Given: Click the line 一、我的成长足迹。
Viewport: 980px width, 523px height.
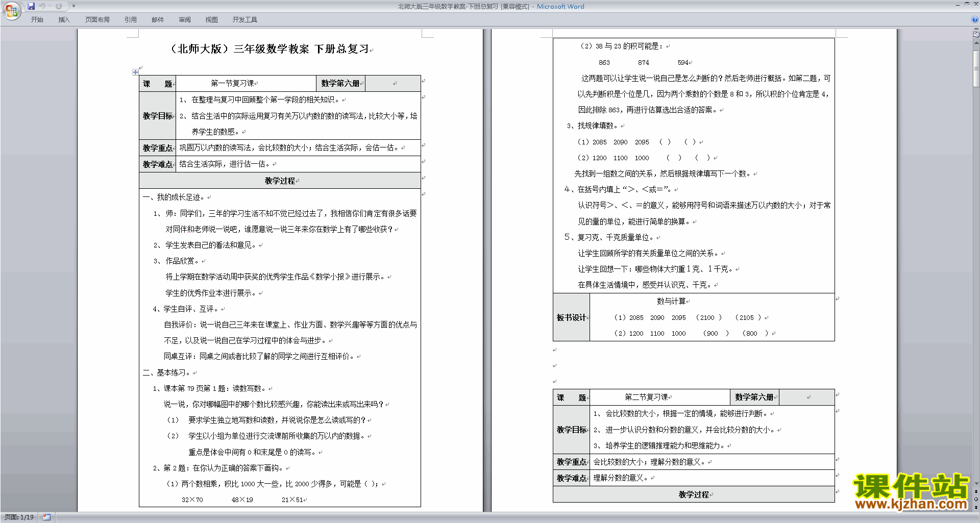Looking at the screenshot, I should [174, 197].
